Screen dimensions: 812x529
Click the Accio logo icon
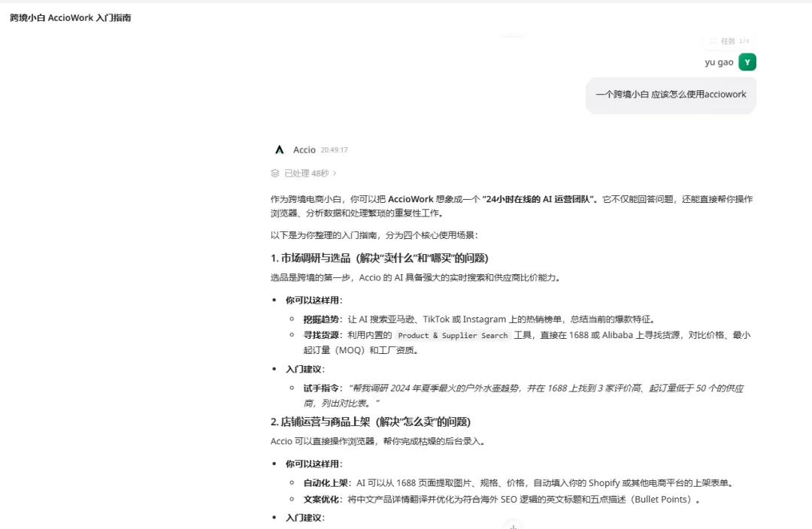coord(280,150)
